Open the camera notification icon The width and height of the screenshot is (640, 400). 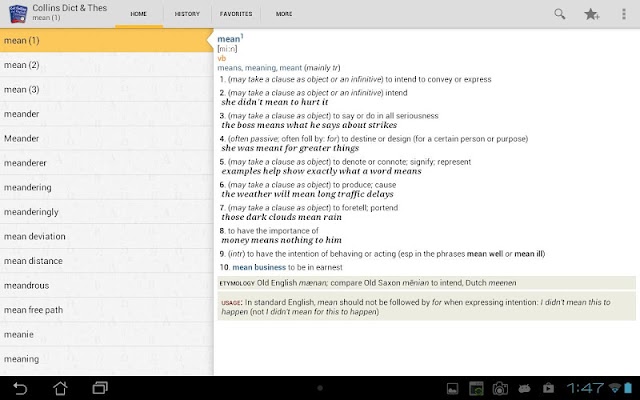(x=500, y=389)
